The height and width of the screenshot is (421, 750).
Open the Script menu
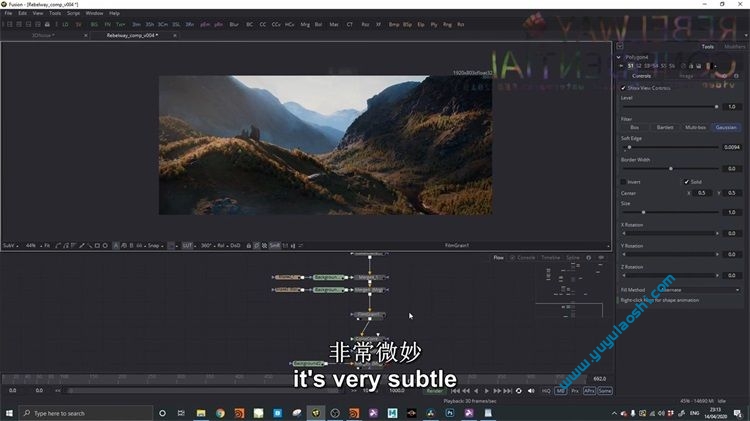(x=73, y=13)
